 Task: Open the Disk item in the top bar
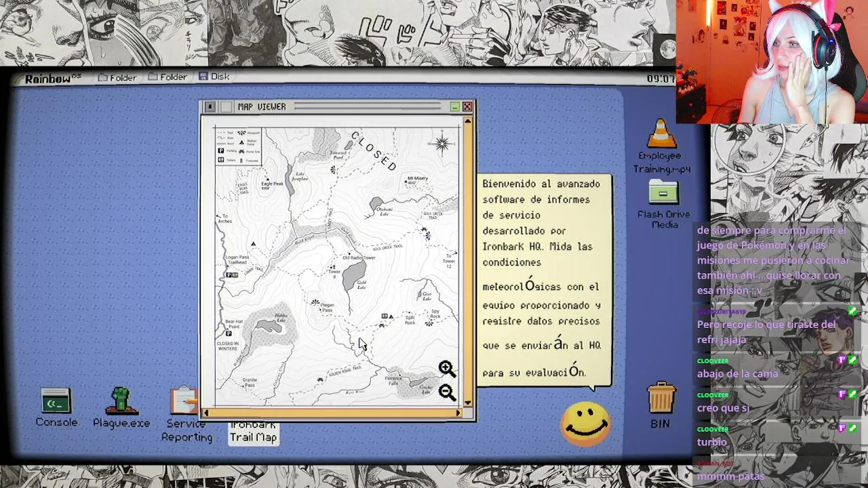point(214,77)
